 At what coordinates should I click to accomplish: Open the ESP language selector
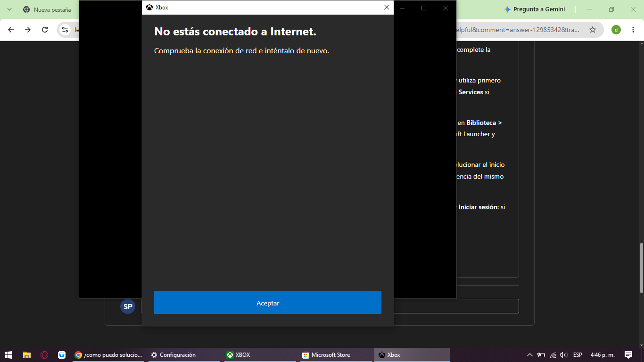tap(578, 355)
